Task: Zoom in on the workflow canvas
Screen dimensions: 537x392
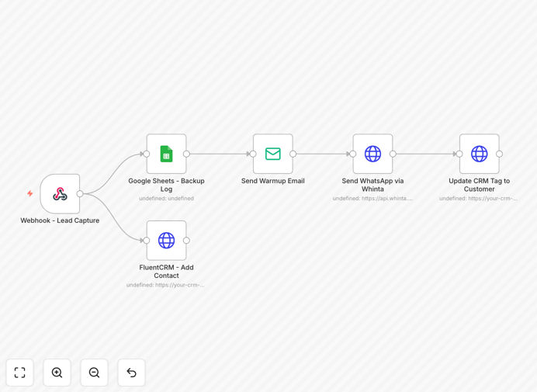Action: click(57, 373)
